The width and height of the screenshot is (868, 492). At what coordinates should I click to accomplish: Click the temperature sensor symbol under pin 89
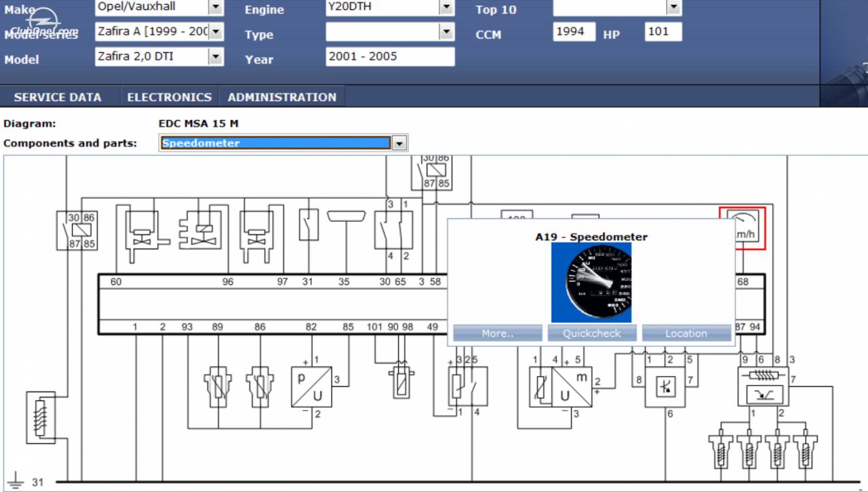pyautogui.click(x=217, y=387)
